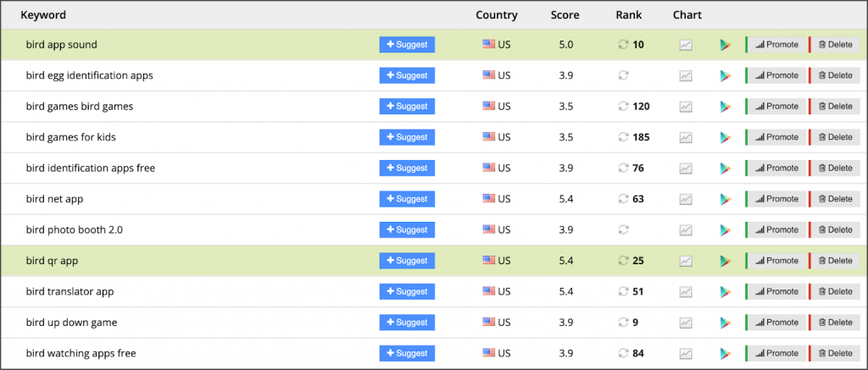Click the Google Play icon for bird net app
Viewport: 868px width, 370px height.
point(726,200)
